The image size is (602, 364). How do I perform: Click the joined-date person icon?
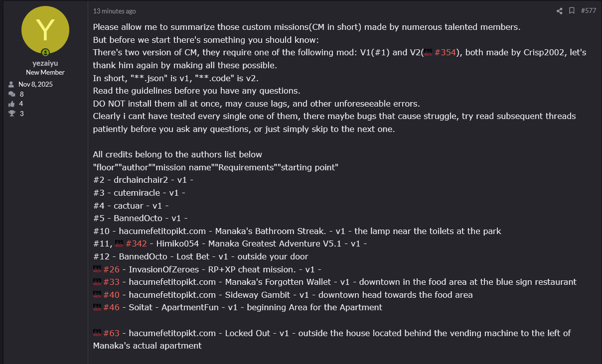pyautogui.click(x=11, y=84)
